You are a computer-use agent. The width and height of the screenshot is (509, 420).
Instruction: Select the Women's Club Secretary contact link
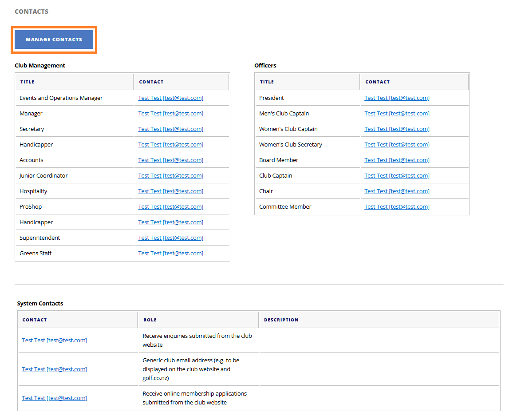click(397, 144)
